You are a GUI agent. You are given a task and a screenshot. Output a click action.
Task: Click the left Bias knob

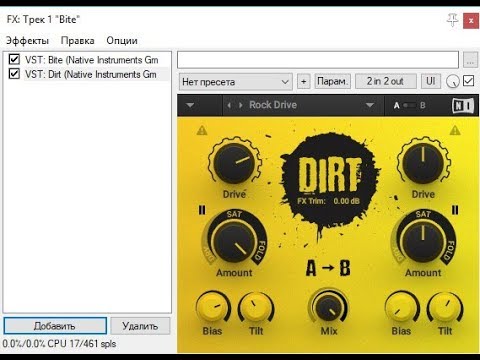[x=212, y=308]
